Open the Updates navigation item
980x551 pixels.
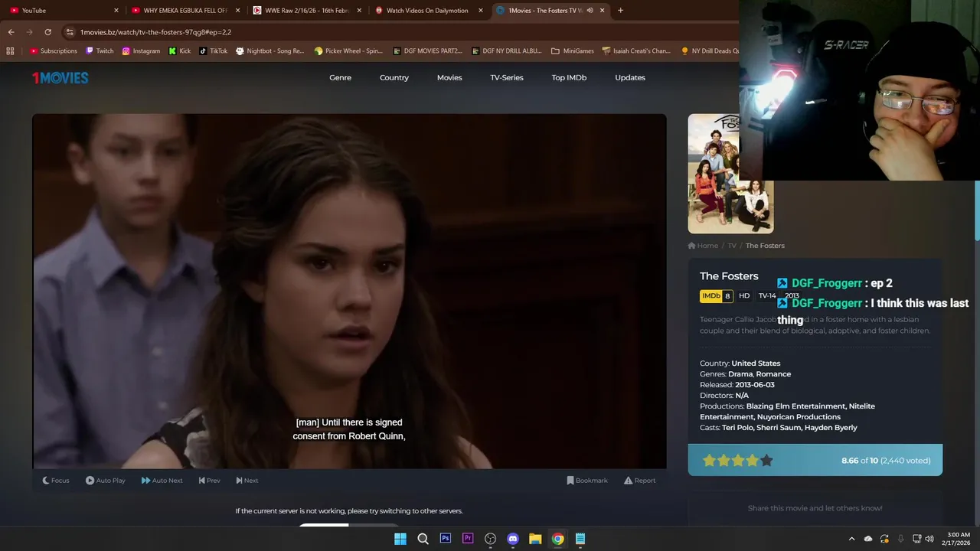630,77
